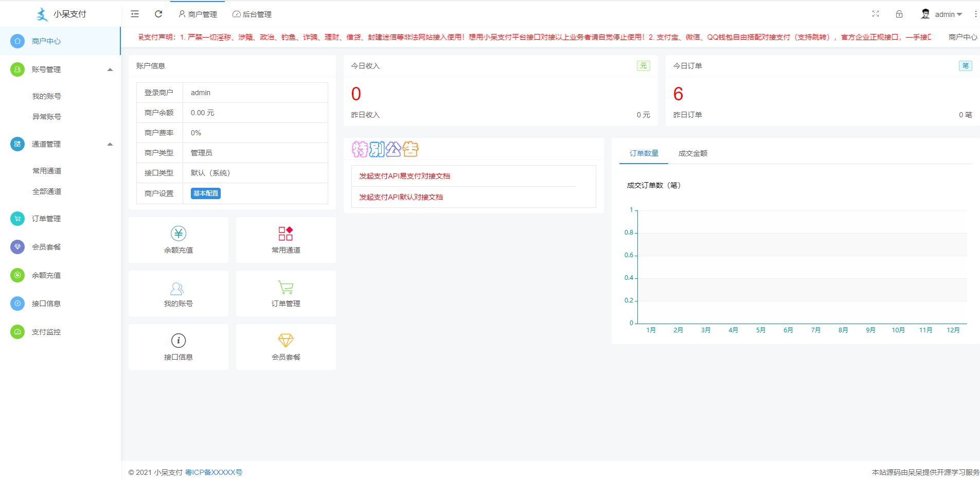
Task: Collapse the sidebar with the hamburger icon
Action: [x=134, y=14]
